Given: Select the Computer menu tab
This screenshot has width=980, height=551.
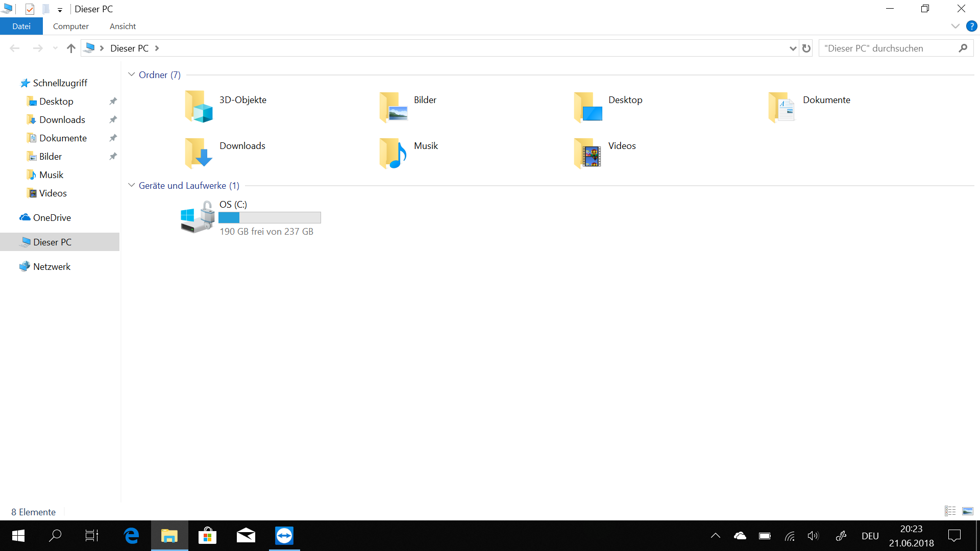Looking at the screenshot, I should [x=70, y=26].
